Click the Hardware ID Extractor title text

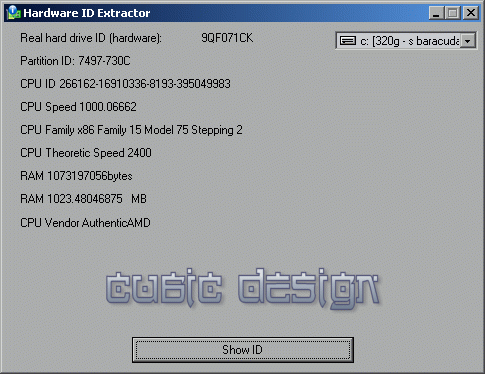click(x=87, y=13)
